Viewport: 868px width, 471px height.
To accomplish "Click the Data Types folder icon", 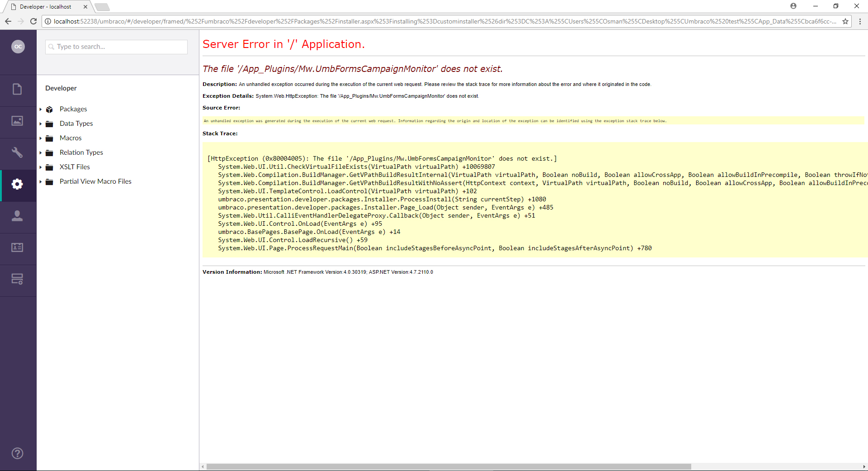I will (50, 124).
